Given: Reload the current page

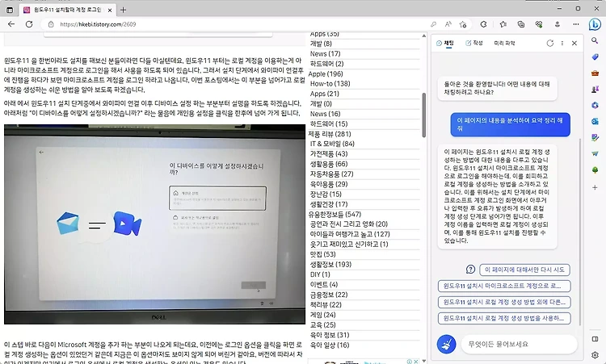Looking at the screenshot, I should 29,24.
